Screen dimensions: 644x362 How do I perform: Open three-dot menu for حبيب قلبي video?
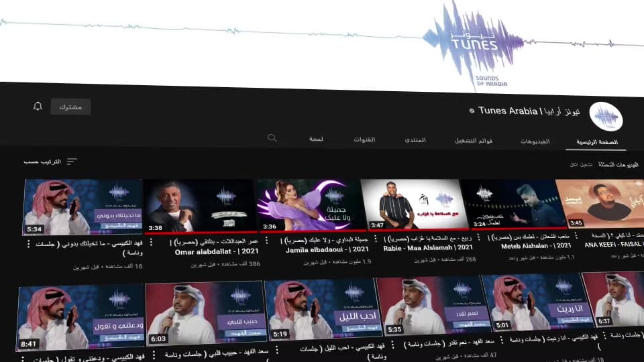(x=154, y=355)
